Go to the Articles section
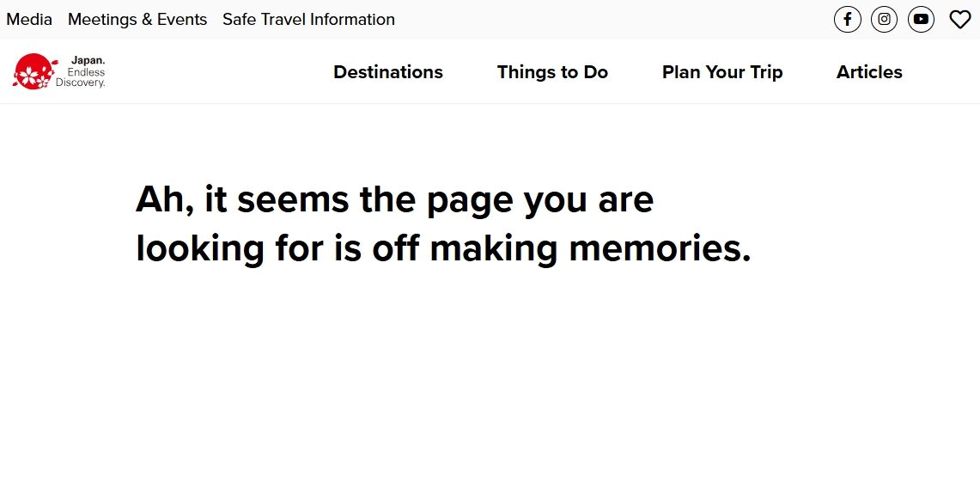Screen dimensions: 980x501 pos(869,72)
